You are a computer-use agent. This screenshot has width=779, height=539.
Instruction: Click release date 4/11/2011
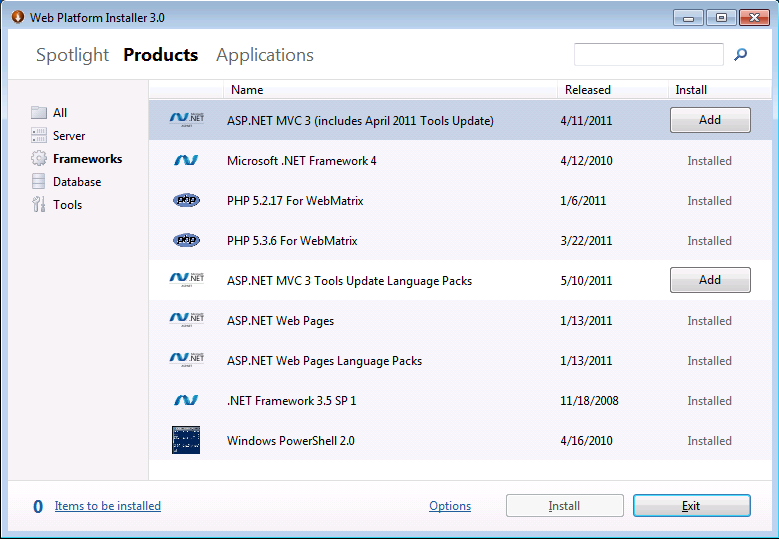[x=586, y=121]
